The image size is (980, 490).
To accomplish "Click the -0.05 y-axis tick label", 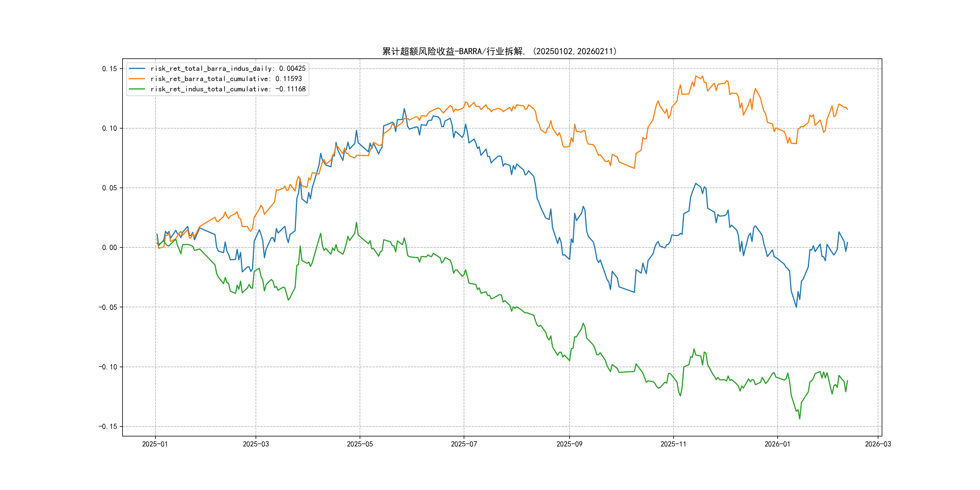I will (108, 307).
